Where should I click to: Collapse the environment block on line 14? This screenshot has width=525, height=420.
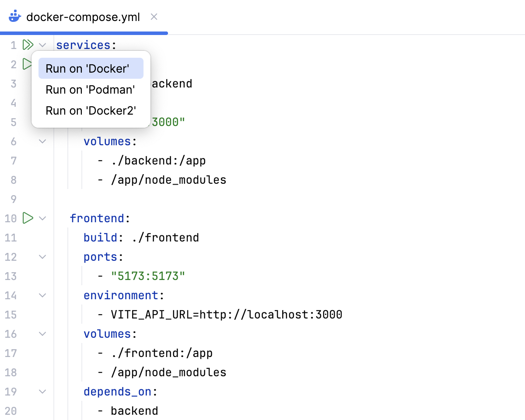[x=42, y=295]
